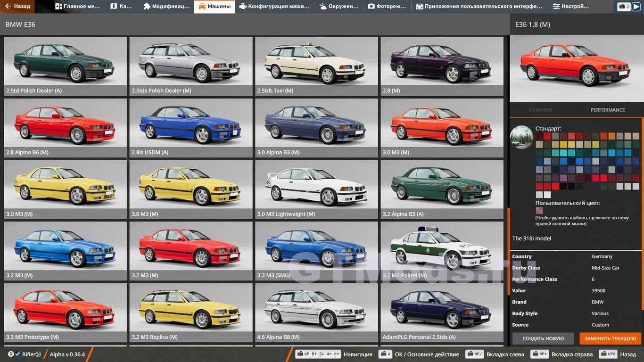Click the Value row showing 39500
Screen dimensions: 644x362
pyautogui.click(x=576, y=291)
